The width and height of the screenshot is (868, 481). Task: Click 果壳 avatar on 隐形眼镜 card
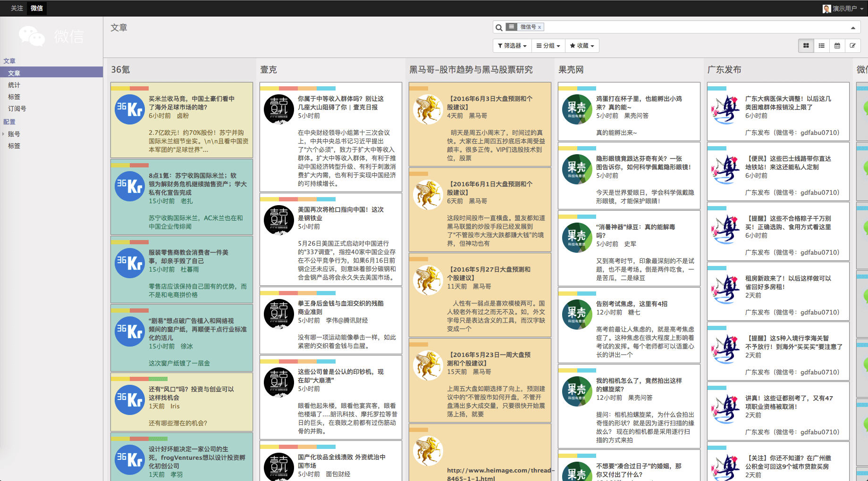577,169
